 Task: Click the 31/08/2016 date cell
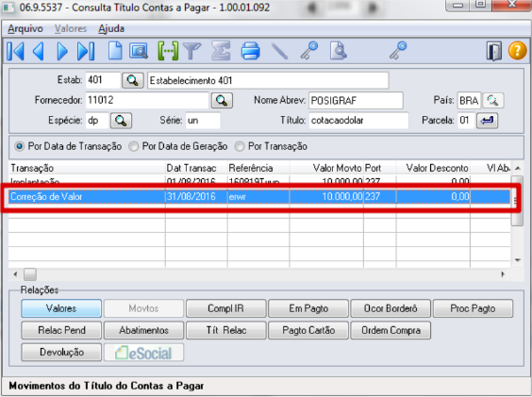(x=196, y=197)
